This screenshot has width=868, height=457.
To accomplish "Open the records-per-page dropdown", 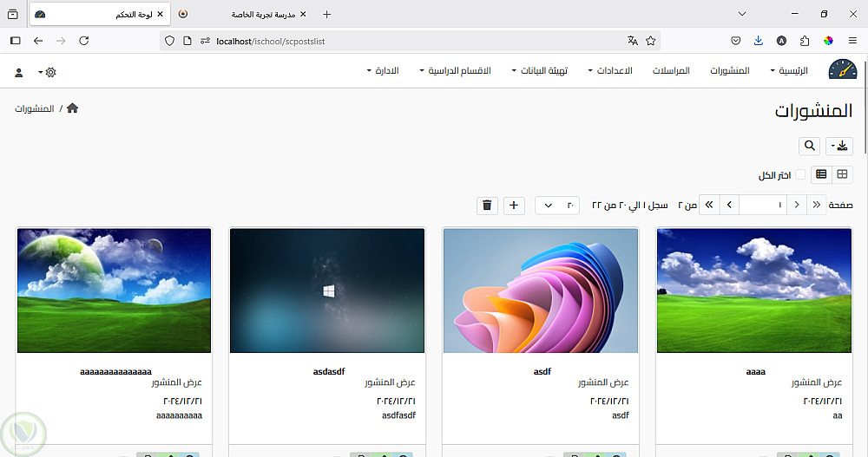I will point(557,206).
